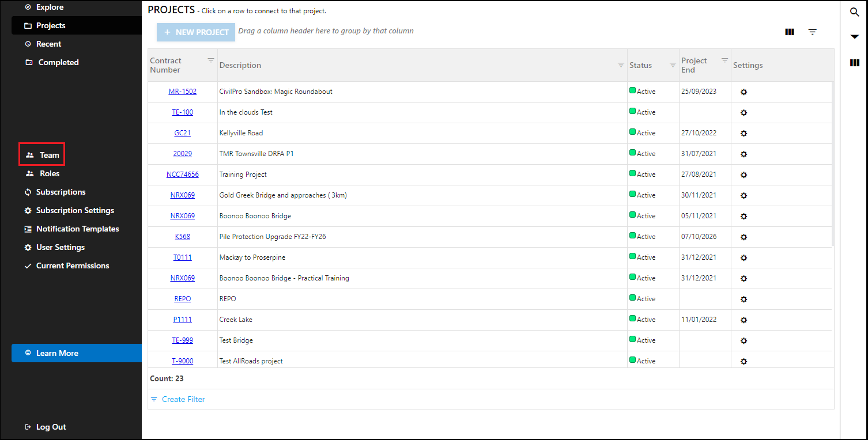Open the search magnifier icon
868x440 pixels.
[x=855, y=12]
